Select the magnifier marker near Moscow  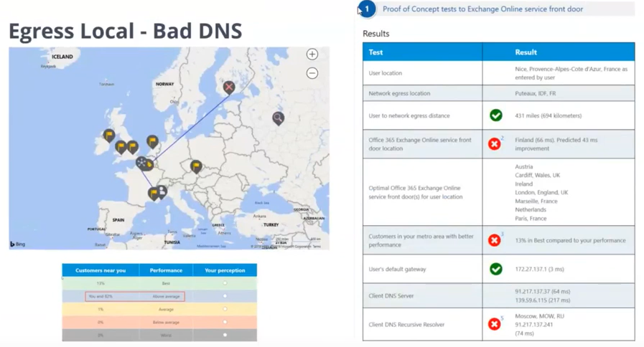click(x=278, y=118)
